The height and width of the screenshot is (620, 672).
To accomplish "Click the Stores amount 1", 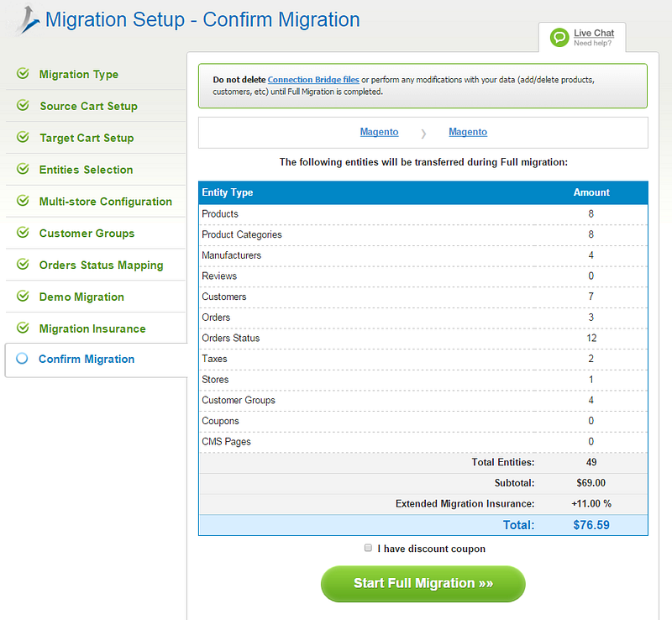I will pyautogui.click(x=591, y=380).
